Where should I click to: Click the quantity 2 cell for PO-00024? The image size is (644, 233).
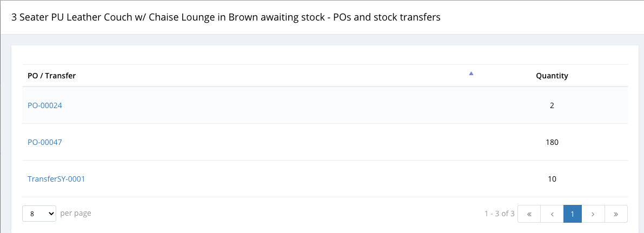(552, 105)
